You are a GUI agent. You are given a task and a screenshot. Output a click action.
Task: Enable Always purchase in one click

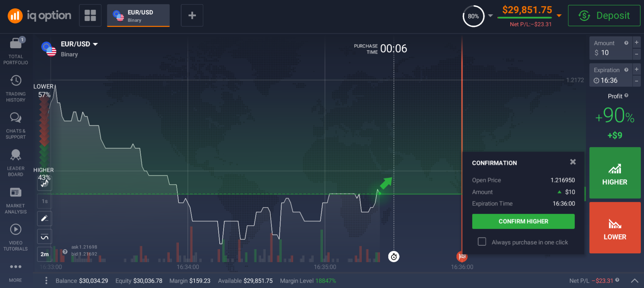click(482, 242)
